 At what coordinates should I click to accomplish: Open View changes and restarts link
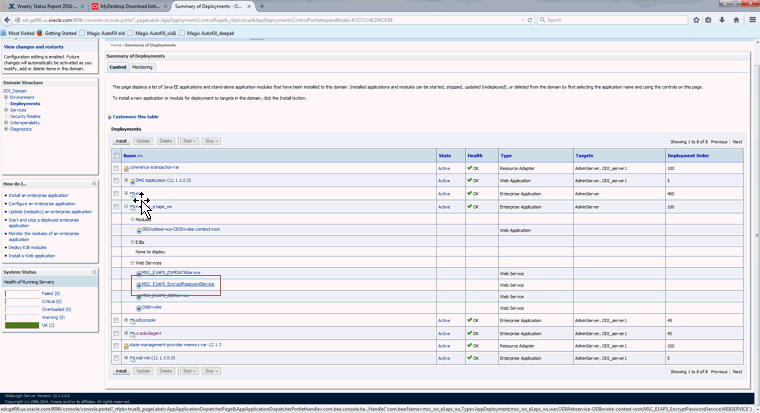(x=33, y=47)
